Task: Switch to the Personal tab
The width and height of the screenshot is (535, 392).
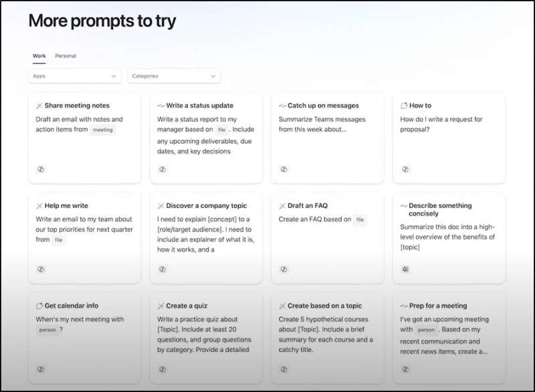Action: coord(66,56)
